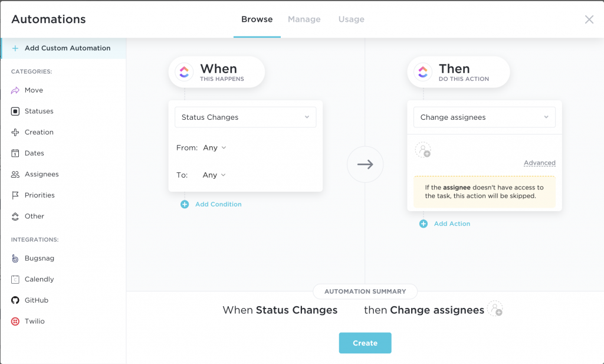This screenshot has width=604, height=364.
Task: Click the plus icon beside Add Condition
Action: pyautogui.click(x=185, y=205)
